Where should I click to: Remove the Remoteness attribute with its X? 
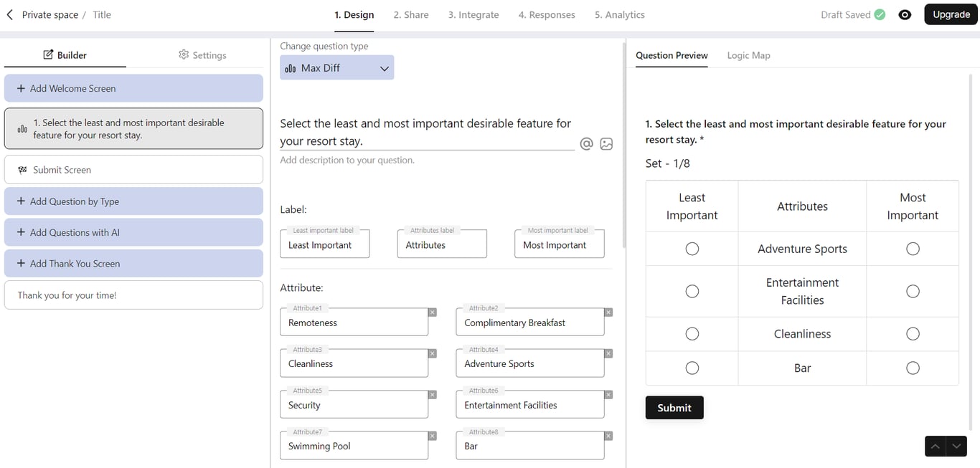click(432, 312)
